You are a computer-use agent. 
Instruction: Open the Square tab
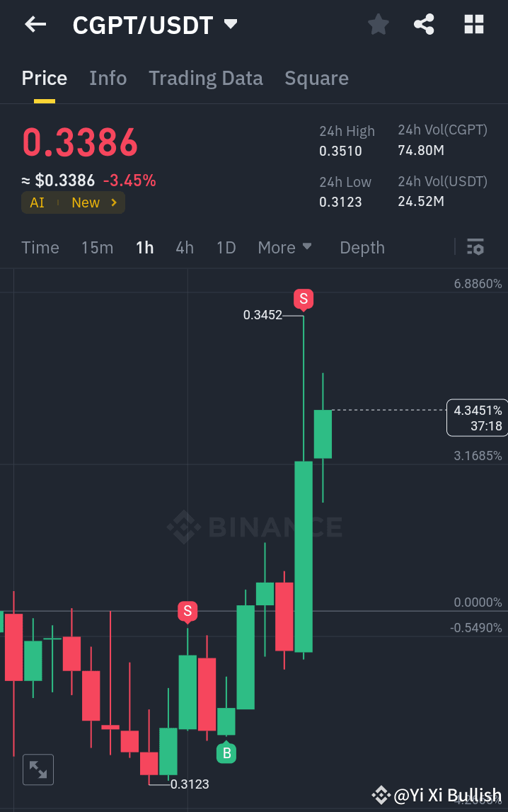coord(316,78)
